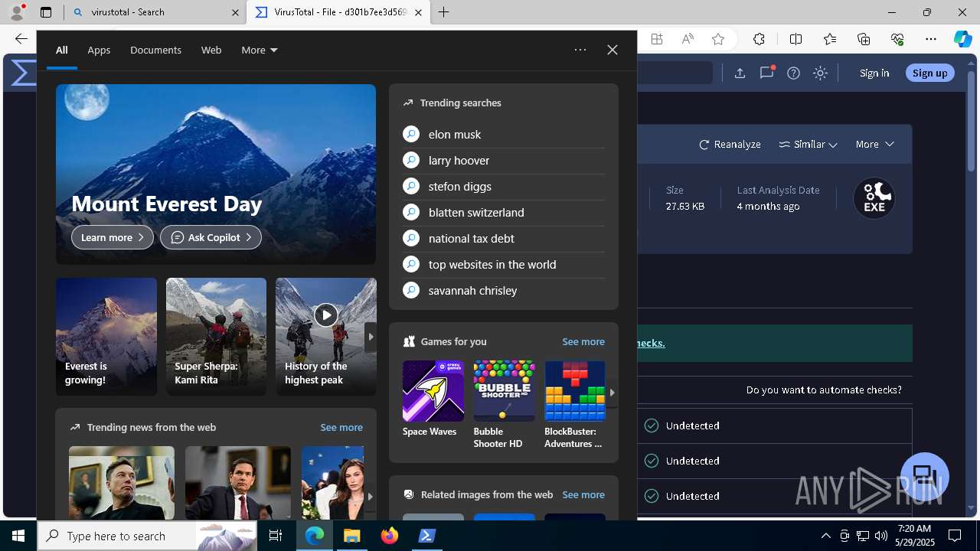Open Copilot sidebar in Edge
The height and width of the screenshot is (551, 980).
[x=962, y=39]
